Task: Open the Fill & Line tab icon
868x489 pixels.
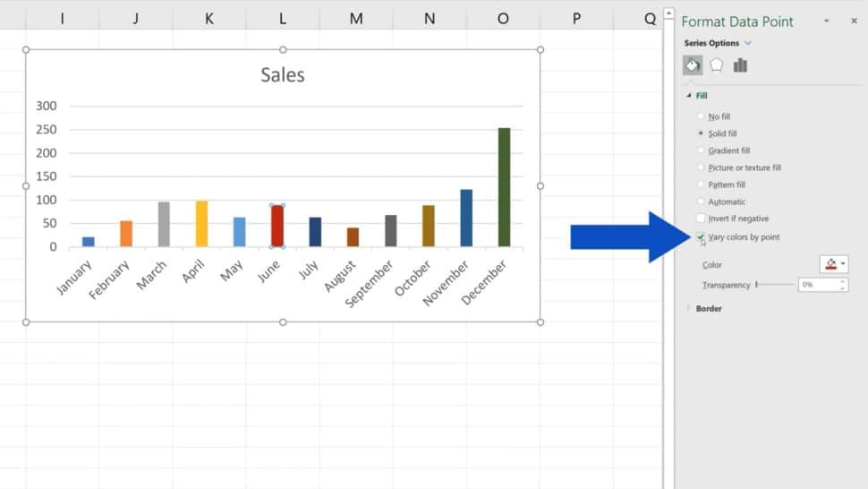Action: (693, 65)
